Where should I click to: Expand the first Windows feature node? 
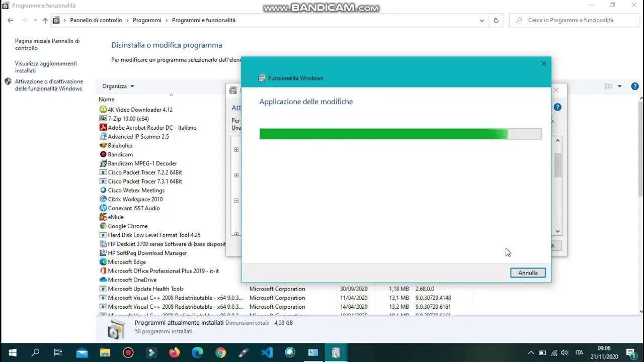pyautogui.click(x=236, y=149)
